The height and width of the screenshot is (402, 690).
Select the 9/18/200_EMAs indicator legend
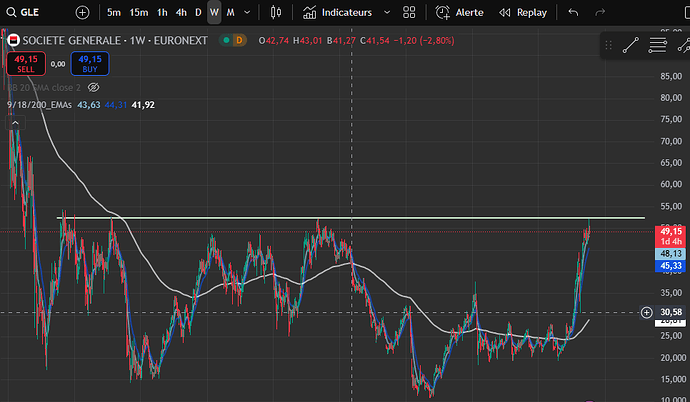(x=40, y=105)
